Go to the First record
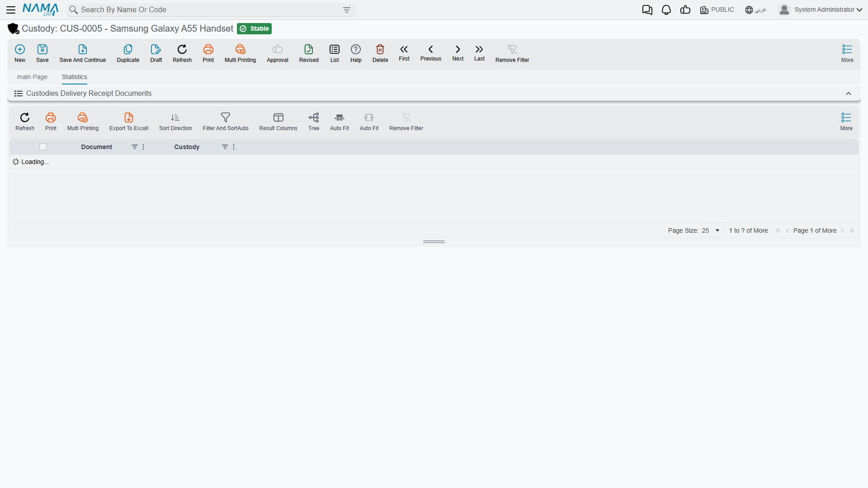This screenshot has height=488, width=868. [404, 53]
